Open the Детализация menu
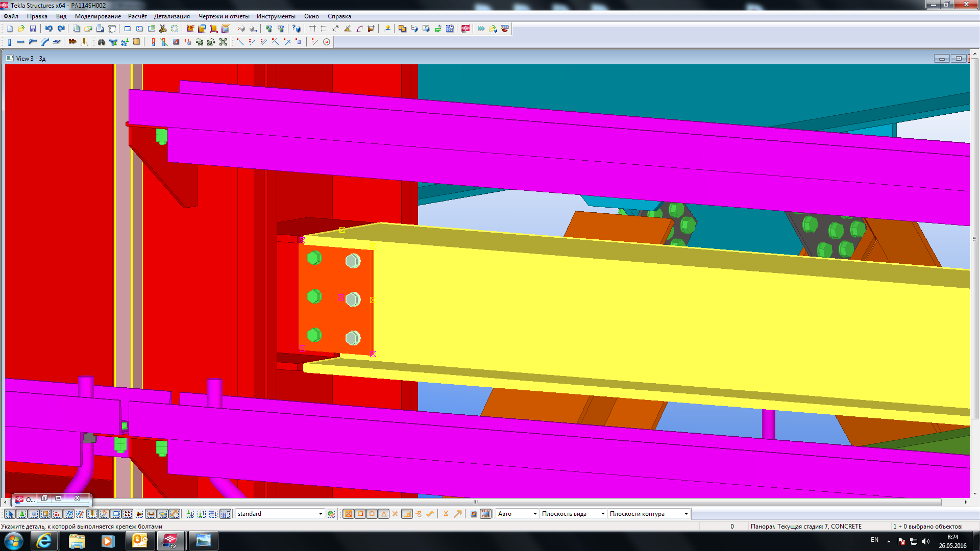Image resolution: width=980 pixels, height=551 pixels. (172, 16)
